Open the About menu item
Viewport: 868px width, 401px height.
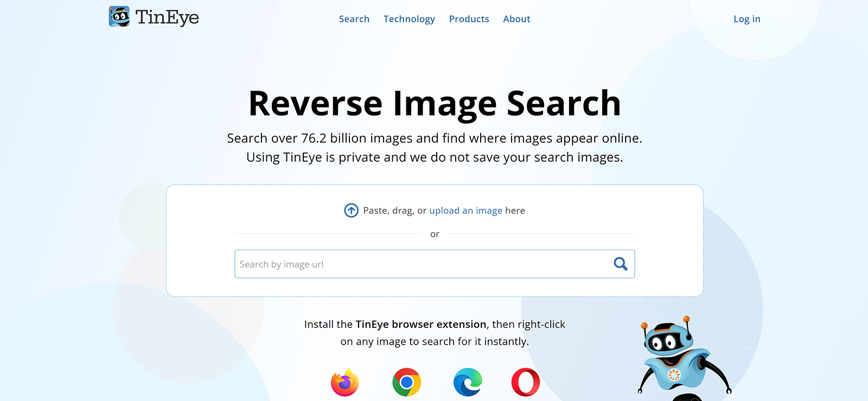[516, 19]
